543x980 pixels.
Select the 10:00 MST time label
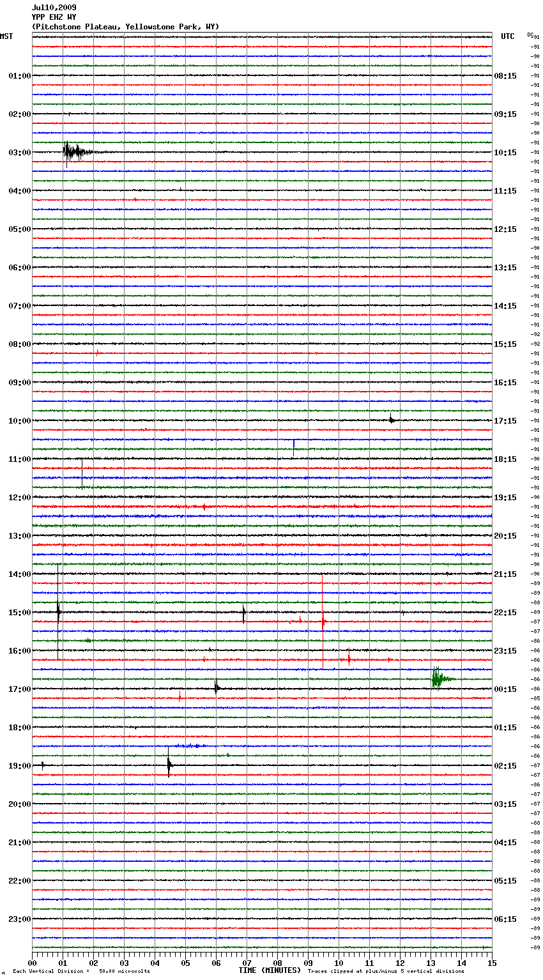click(20, 421)
